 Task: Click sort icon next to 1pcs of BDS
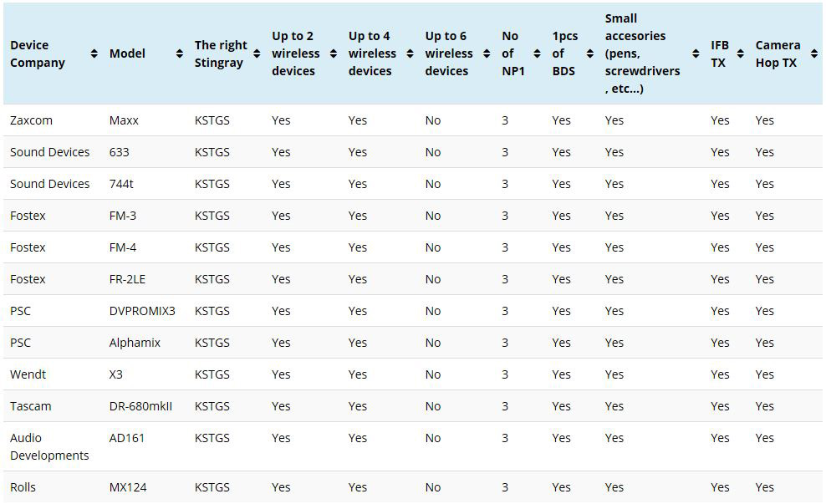(589, 53)
